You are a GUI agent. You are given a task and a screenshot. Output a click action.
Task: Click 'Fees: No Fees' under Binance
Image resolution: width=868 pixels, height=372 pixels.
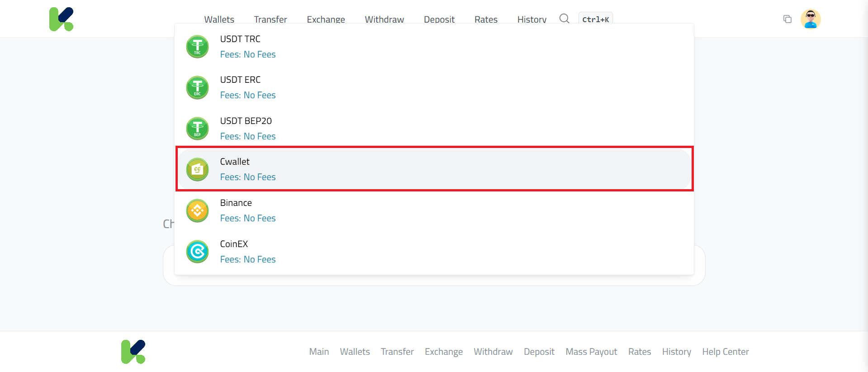[248, 218]
